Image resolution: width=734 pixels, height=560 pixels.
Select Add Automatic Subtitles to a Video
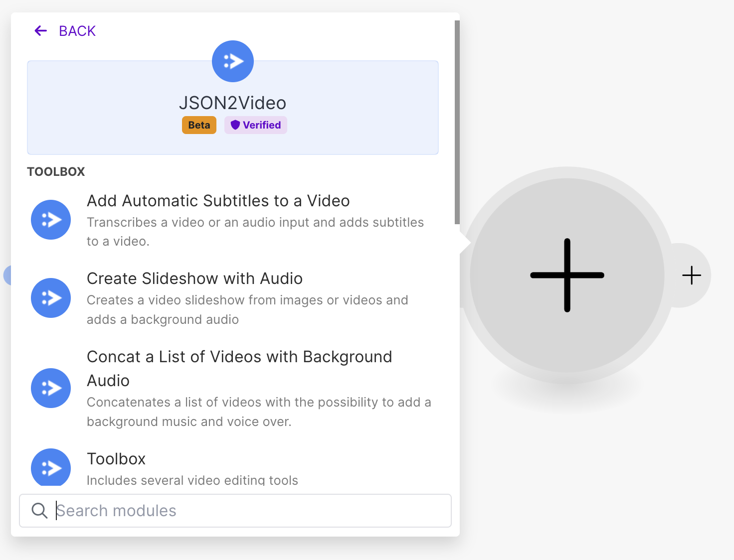218,201
